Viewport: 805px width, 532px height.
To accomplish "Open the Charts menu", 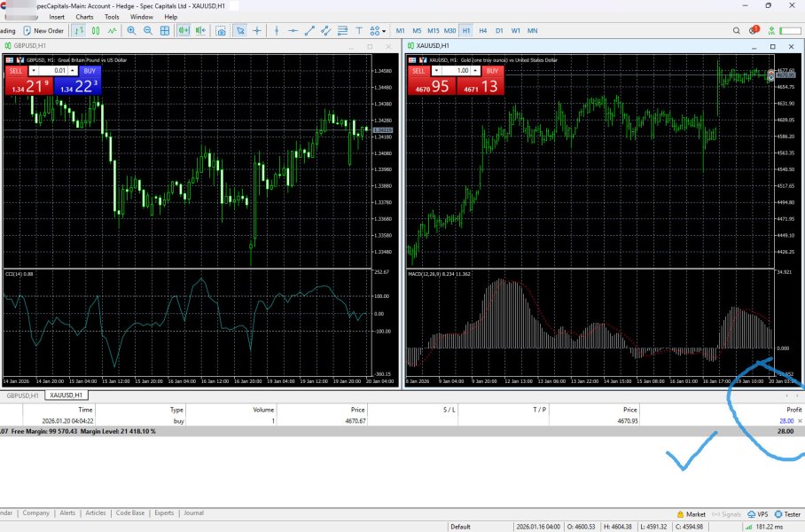I will click(84, 17).
